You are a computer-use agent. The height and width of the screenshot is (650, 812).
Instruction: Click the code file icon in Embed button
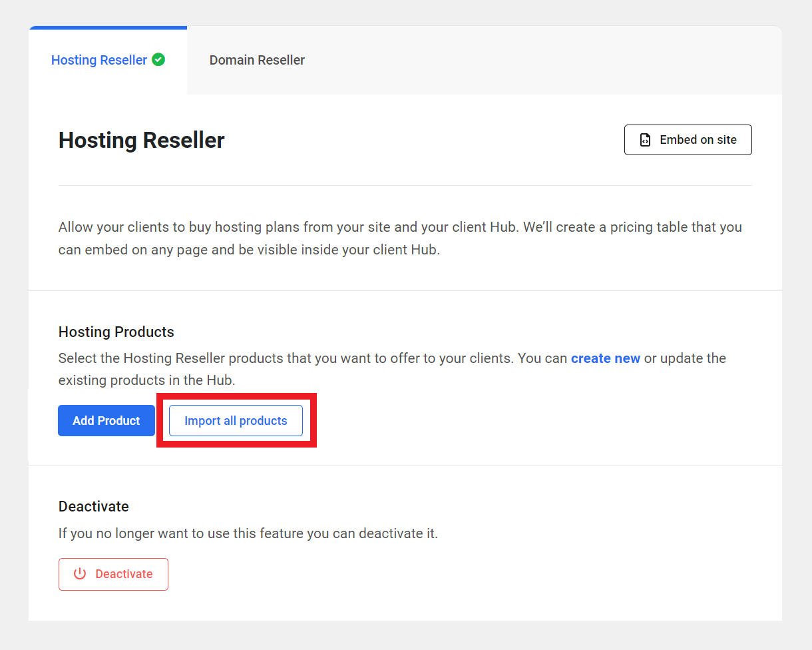pyautogui.click(x=645, y=140)
